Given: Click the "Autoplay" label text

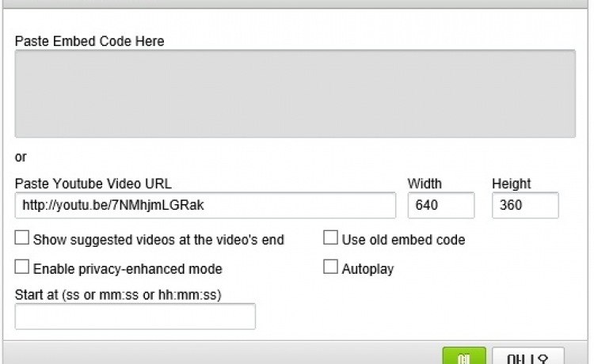Looking at the screenshot, I should (x=367, y=268).
